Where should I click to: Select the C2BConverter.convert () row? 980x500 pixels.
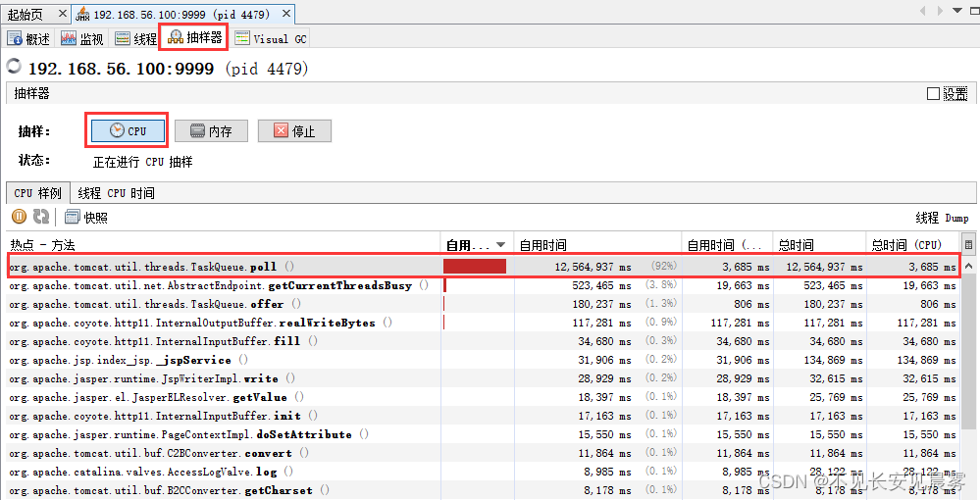coord(483,453)
